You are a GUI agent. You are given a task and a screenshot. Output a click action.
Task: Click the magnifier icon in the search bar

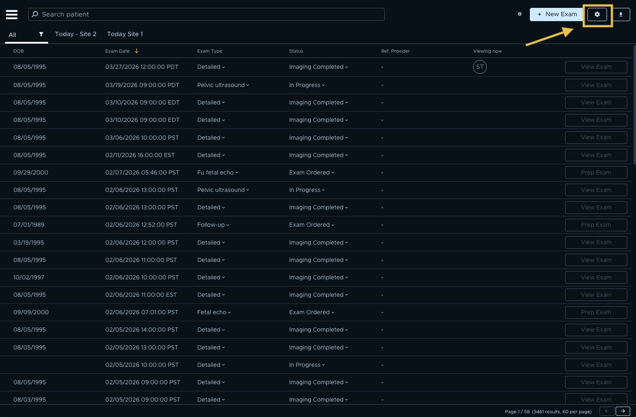(x=35, y=14)
